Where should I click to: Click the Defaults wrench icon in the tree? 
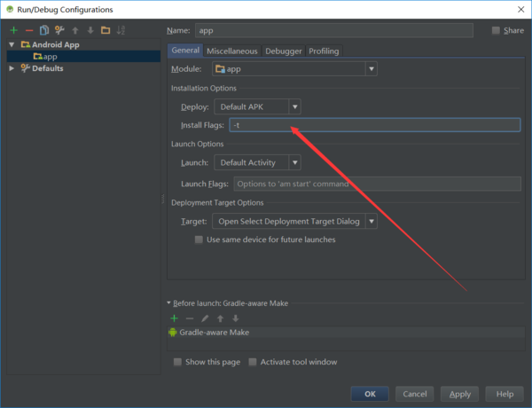tap(26, 68)
